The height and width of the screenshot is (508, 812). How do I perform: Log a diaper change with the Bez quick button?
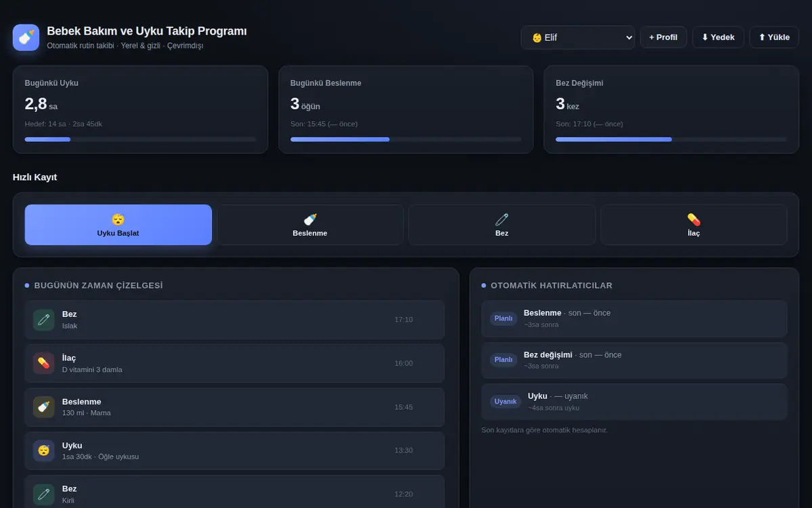pos(502,225)
